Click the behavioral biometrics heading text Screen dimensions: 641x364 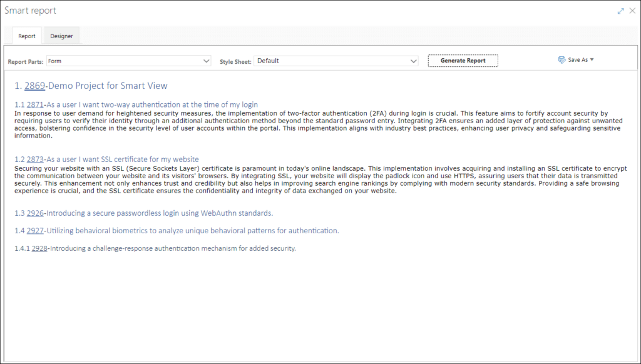coord(193,231)
